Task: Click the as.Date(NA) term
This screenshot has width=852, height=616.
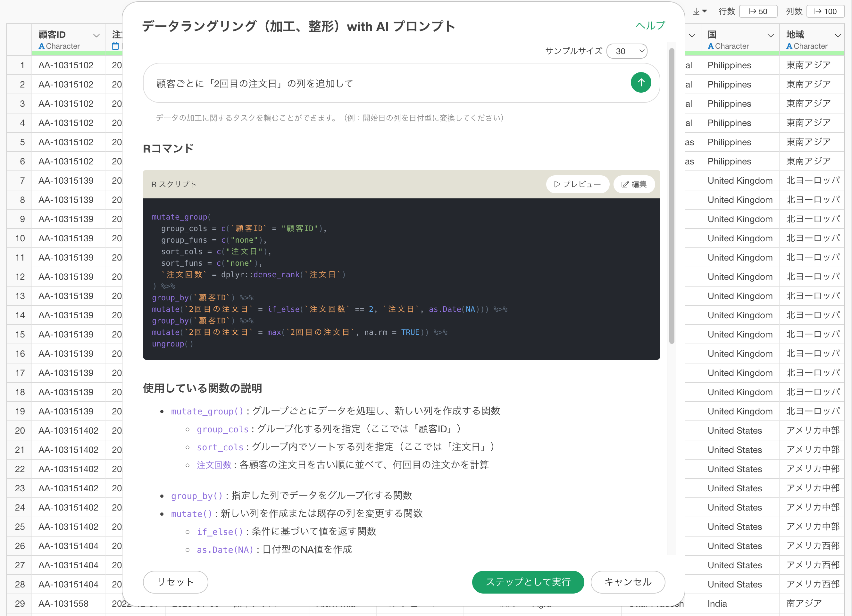Action: point(225,550)
